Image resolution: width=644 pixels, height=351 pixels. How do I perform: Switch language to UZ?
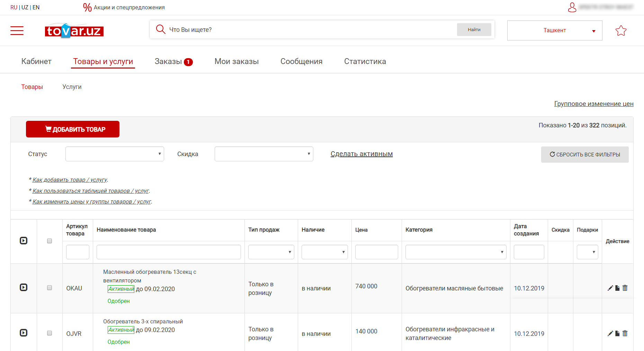pos(25,7)
